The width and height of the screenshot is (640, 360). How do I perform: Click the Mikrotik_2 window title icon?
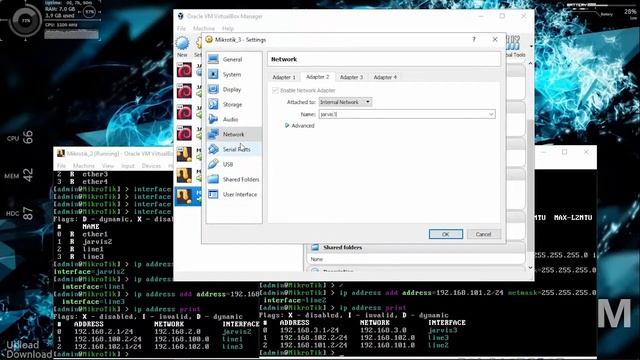[x=61, y=153]
